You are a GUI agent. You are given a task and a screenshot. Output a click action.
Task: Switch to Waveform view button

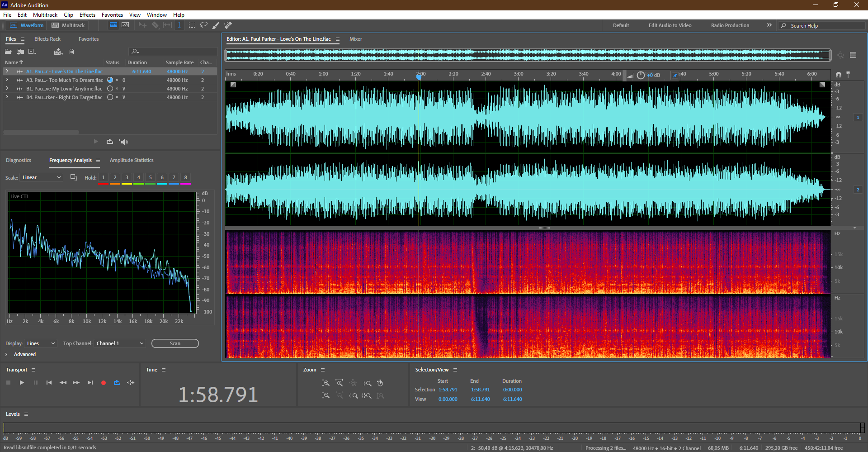tap(27, 25)
